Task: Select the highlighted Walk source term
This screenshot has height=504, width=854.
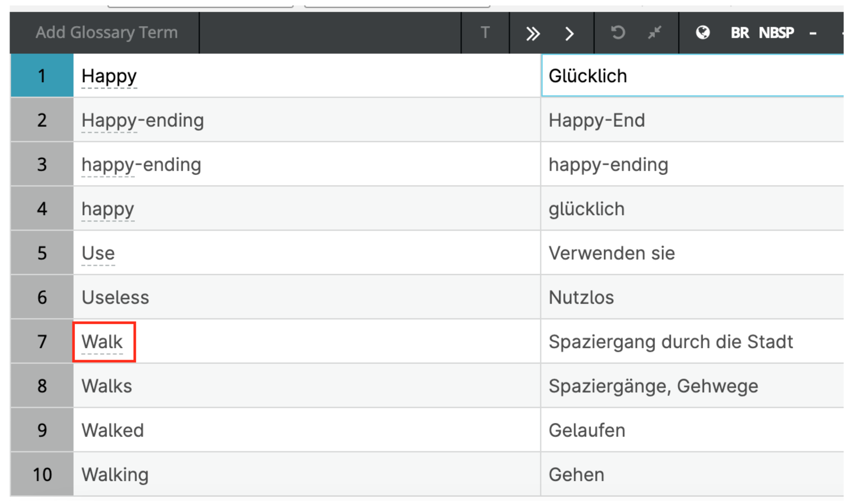Action: point(102,342)
